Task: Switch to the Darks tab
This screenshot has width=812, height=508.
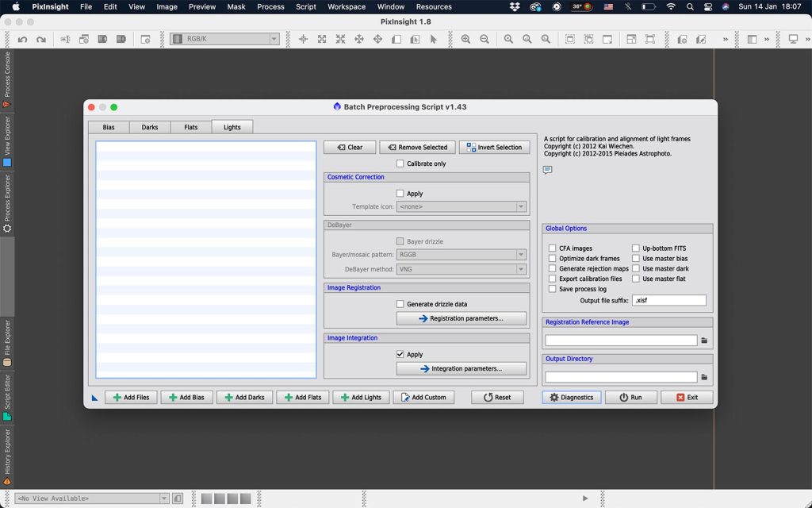Action: tap(150, 127)
